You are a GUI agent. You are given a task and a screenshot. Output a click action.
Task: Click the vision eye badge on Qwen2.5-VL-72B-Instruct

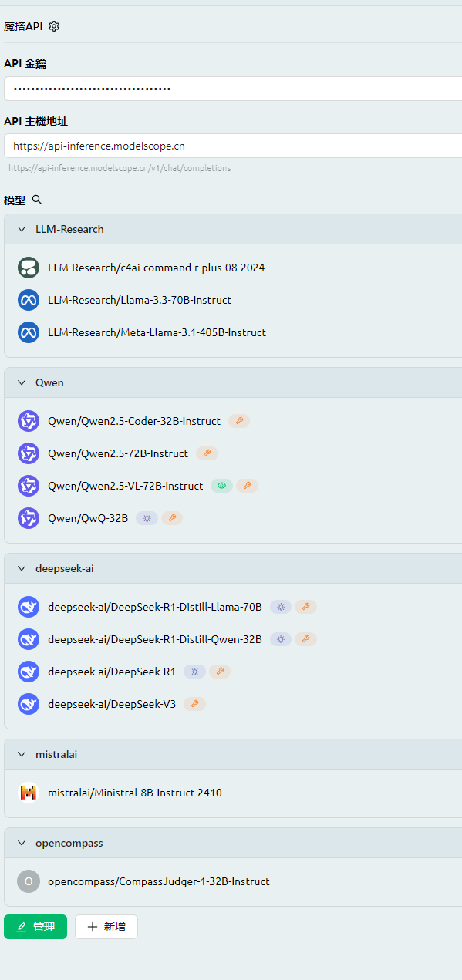point(221,486)
